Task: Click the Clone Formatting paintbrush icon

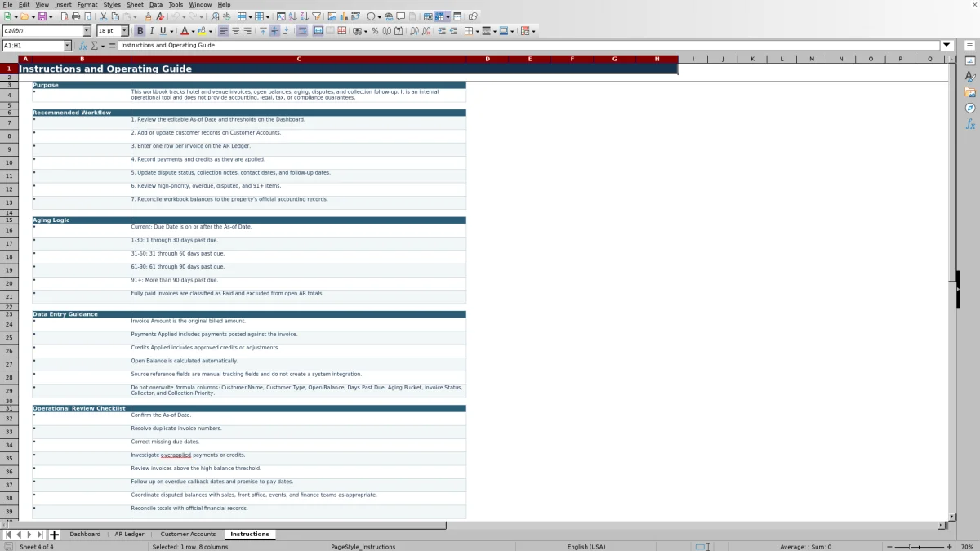Action: pyautogui.click(x=148, y=16)
